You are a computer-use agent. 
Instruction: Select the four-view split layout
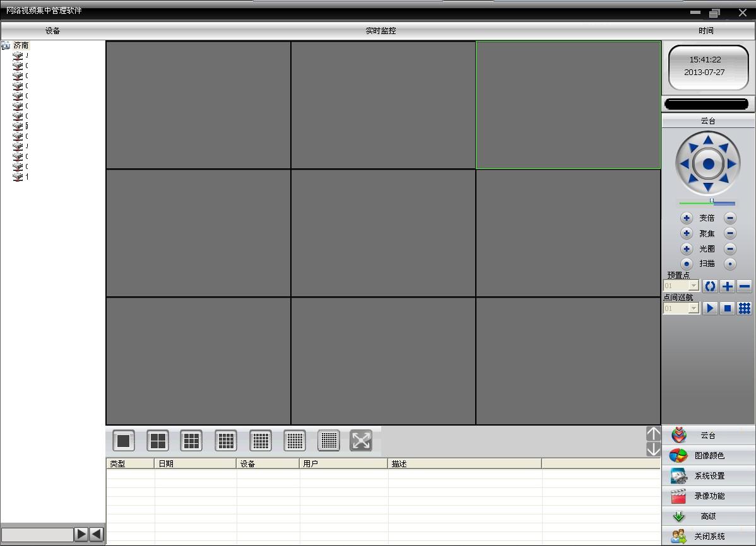point(158,441)
